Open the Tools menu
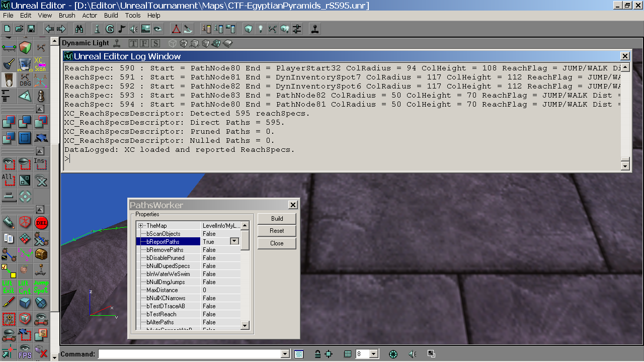The width and height of the screenshot is (644, 362). tap(133, 16)
